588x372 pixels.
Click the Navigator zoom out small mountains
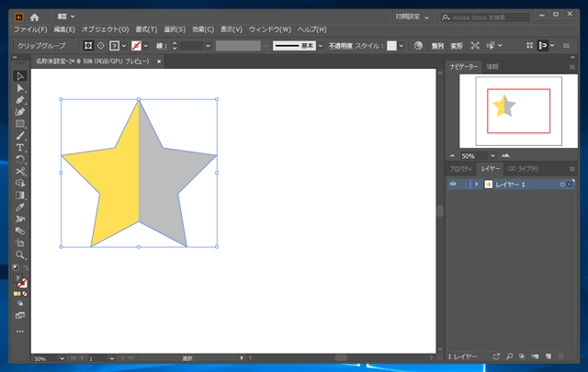click(452, 155)
